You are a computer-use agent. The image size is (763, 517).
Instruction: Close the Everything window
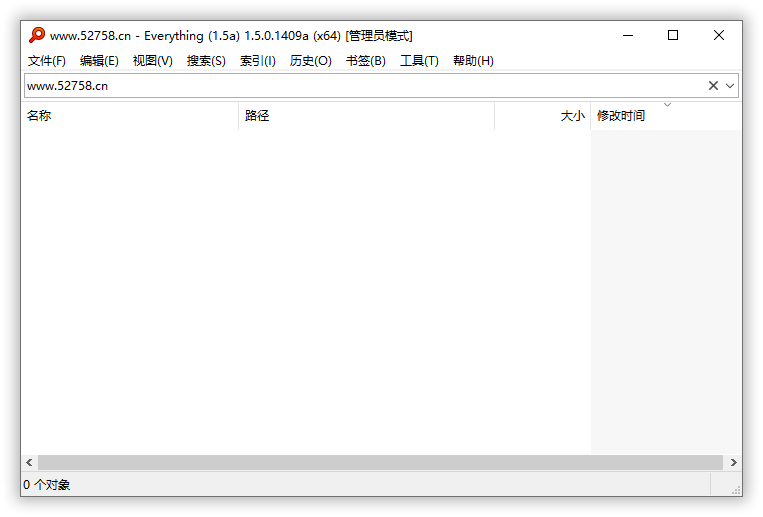[719, 35]
